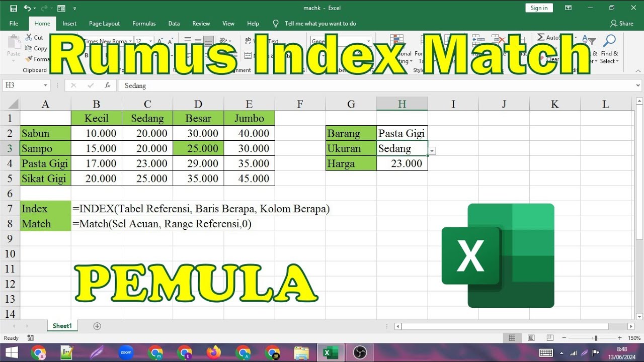Open the font size dropdown
The width and height of the screenshot is (644, 362).
(x=151, y=41)
